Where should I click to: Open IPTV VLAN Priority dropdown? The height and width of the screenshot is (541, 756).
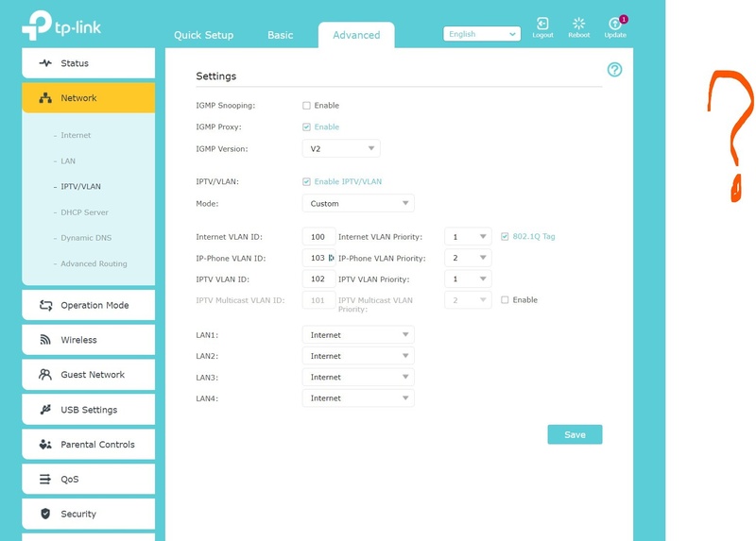click(x=468, y=279)
